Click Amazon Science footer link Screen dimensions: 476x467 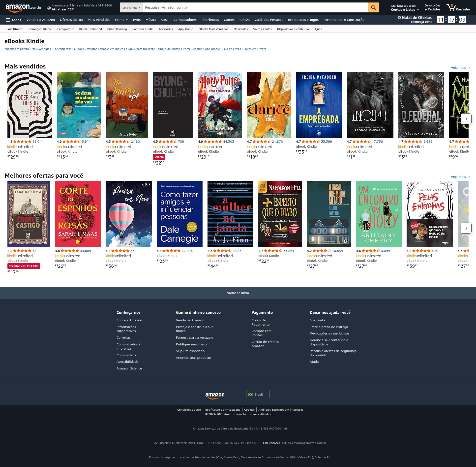pyautogui.click(x=129, y=368)
